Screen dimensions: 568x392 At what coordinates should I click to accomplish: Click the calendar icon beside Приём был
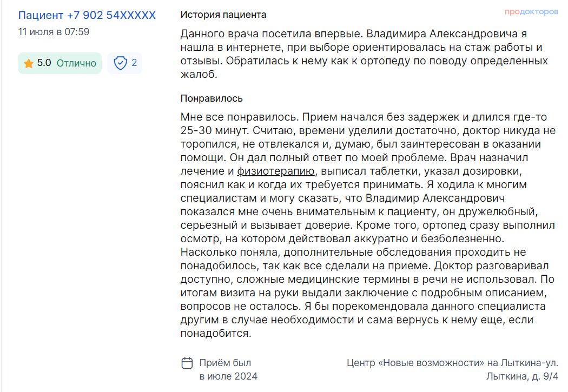(x=187, y=363)
